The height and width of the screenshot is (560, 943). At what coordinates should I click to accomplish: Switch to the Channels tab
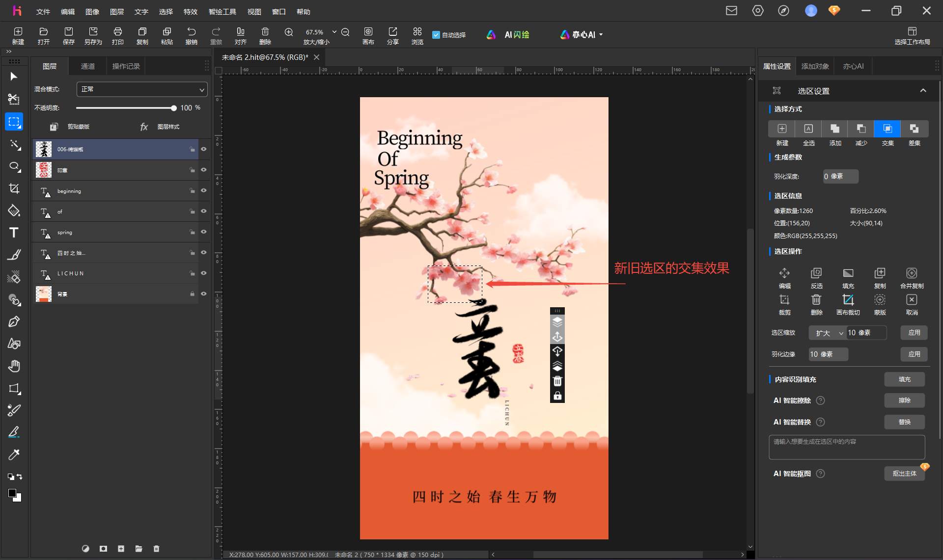pos(88,66)
